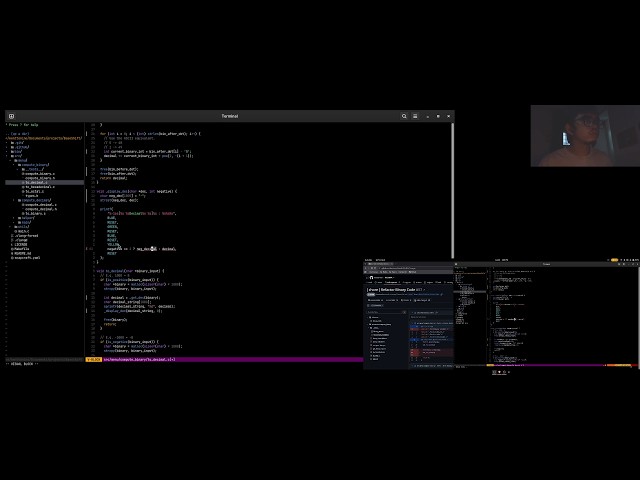Expand the compute_decimal/ folder
Screen dimensions: 640x480
coord(34,200)
